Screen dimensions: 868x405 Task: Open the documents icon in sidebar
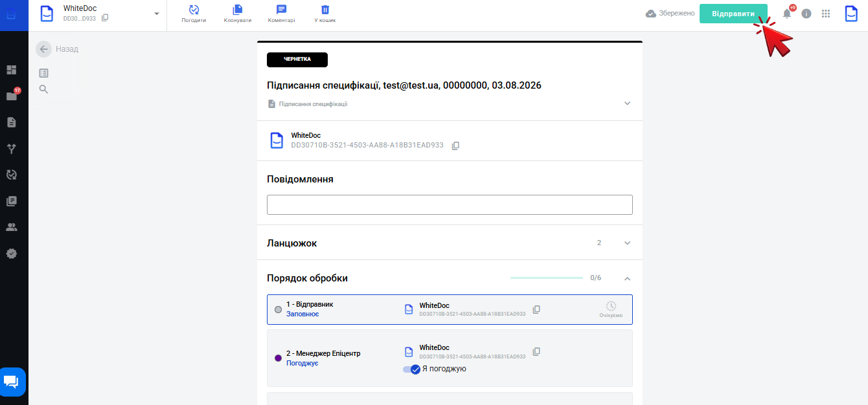pos(12,122)
